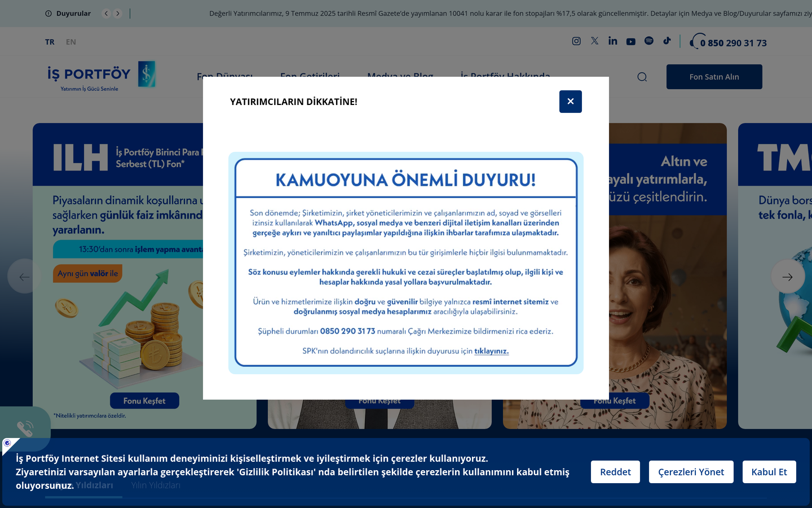Call the 0 850 290 31 73 number
The height and width of the screenshot is (508, 812).
click(x=733, y=43)
